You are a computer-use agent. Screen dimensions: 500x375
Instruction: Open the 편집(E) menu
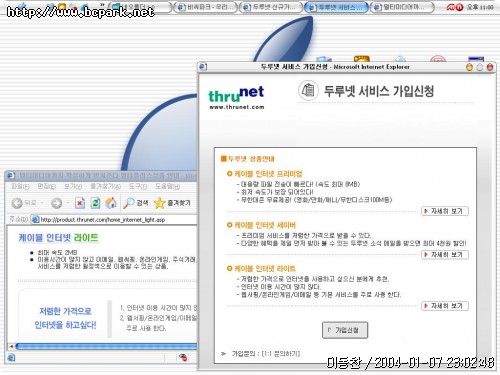pos(46,186)
